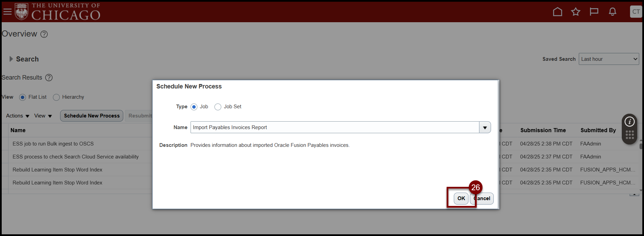Click the Name input field with Import Payables
Screen dimensions: 644x236
point(335,127)
